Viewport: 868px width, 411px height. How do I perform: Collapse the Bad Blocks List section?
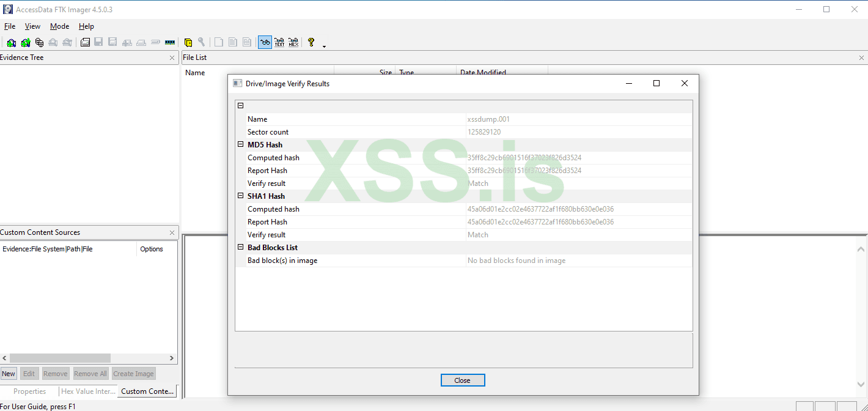(x=240, y=247)
